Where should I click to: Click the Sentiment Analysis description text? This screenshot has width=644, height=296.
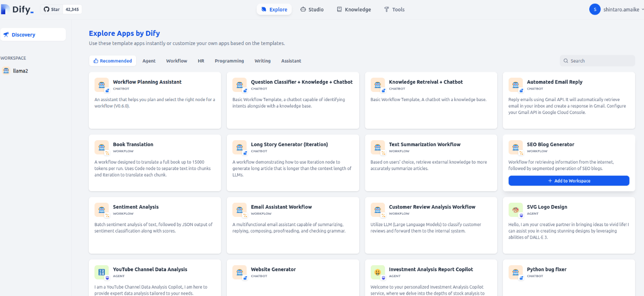tap(154, 228)
